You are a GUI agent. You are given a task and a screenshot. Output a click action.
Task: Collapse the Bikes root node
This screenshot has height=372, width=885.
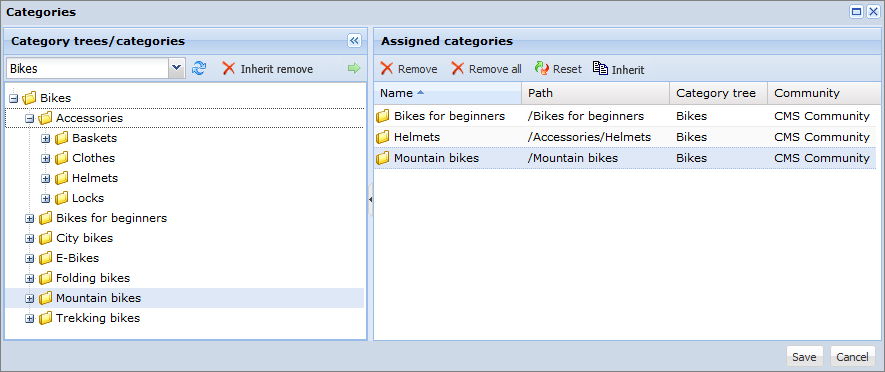point(14,99)
